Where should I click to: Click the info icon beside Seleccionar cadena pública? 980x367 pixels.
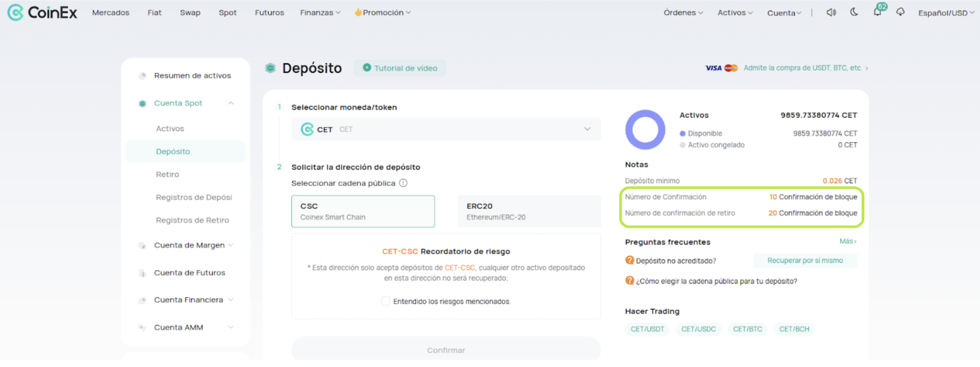[403, 183]
